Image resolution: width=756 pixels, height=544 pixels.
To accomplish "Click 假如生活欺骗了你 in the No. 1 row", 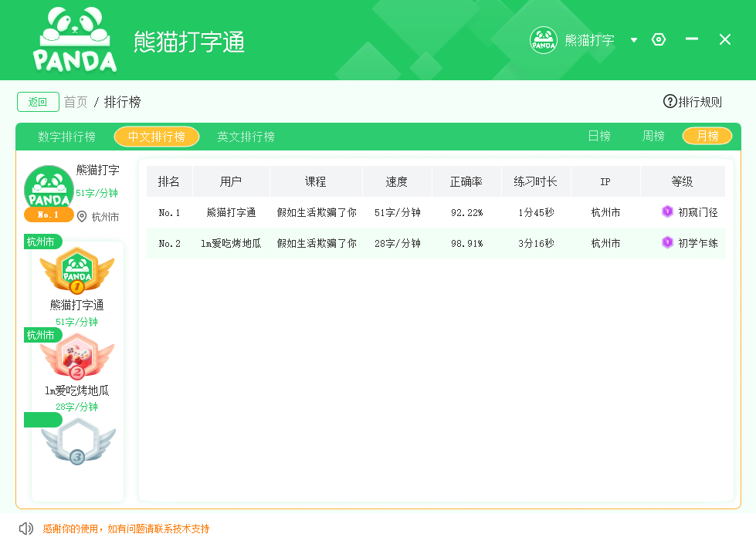I will pos(317,212).
